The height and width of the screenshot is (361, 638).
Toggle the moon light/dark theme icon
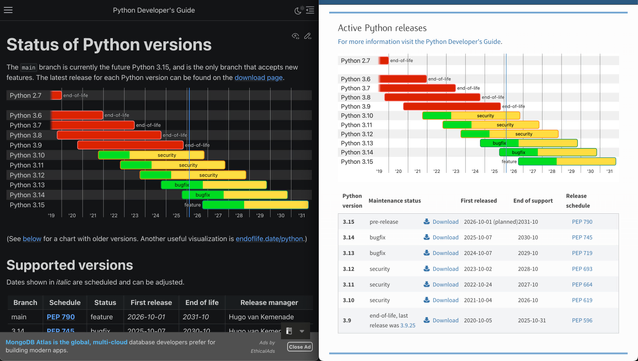point(298,11)
